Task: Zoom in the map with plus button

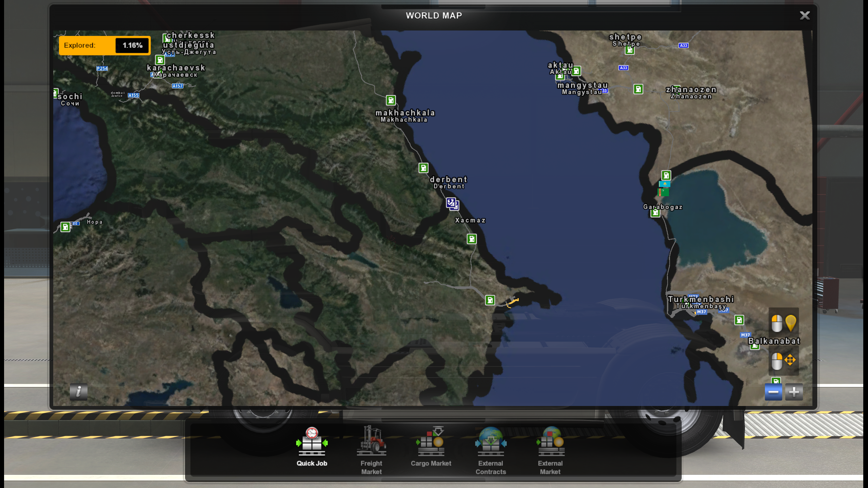Action: click(x=794, y=392)
